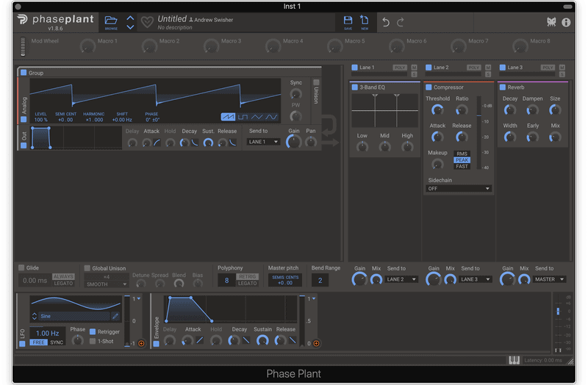
Task: Go to the previous preset with up chevron
Action: [x=130, y=18]
